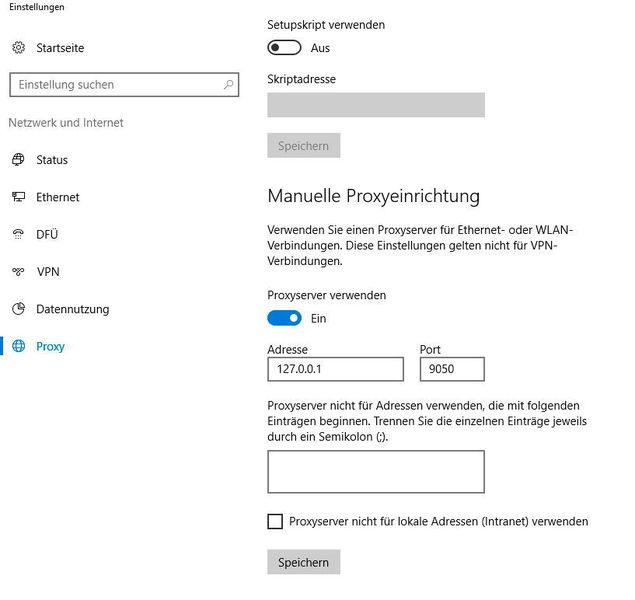
Task: Click the Setupskript verwenden label
Action: (326, 25)
